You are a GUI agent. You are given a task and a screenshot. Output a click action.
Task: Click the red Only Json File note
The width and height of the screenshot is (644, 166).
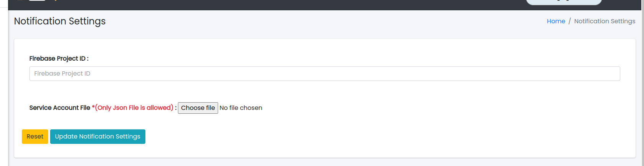coord(133,108)
